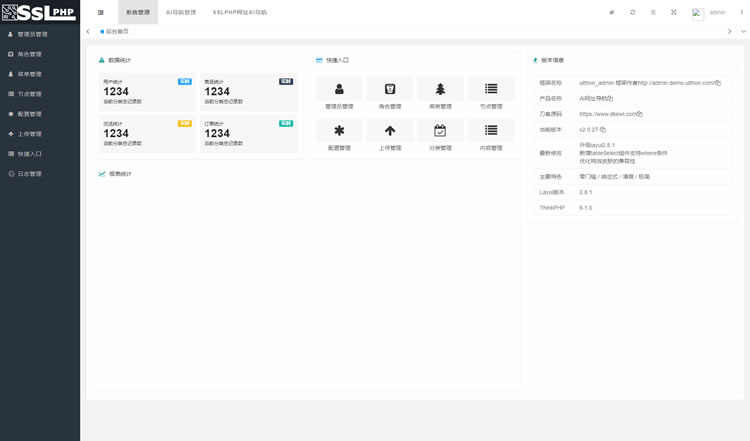This screenshot has width=750, height=441.
Task: Click the yellow badge on third stat card
Action: point(185,123)
